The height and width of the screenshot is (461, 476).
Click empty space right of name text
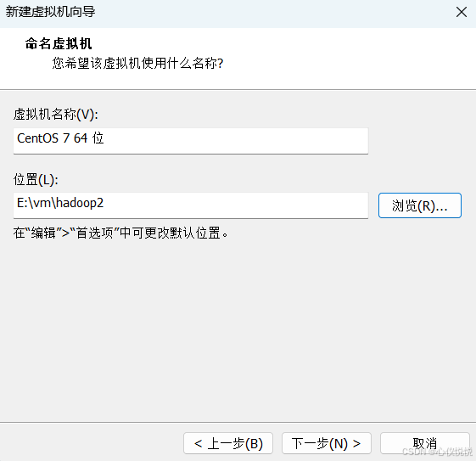pyautogui.click(x=236, y=141)
